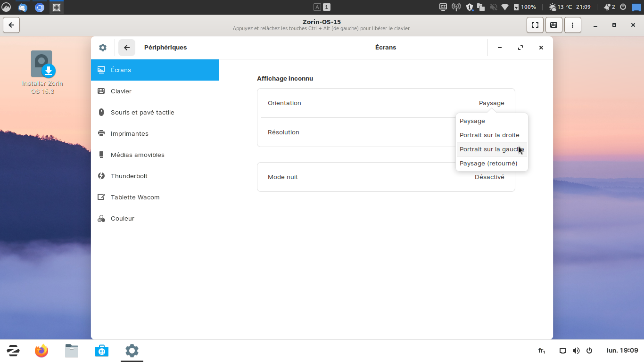Image resolution: width=644 pixels, height=362 pixels.
Task: Select Tablette Wacom in sidebar
Action: coord(135,197)
